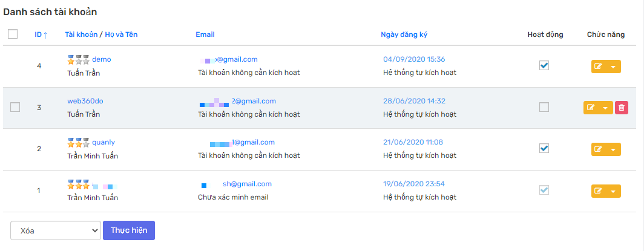This screenshot has height=251, width=644.
Task: Click the edit icon for account web360do
Action: (591, 108)
